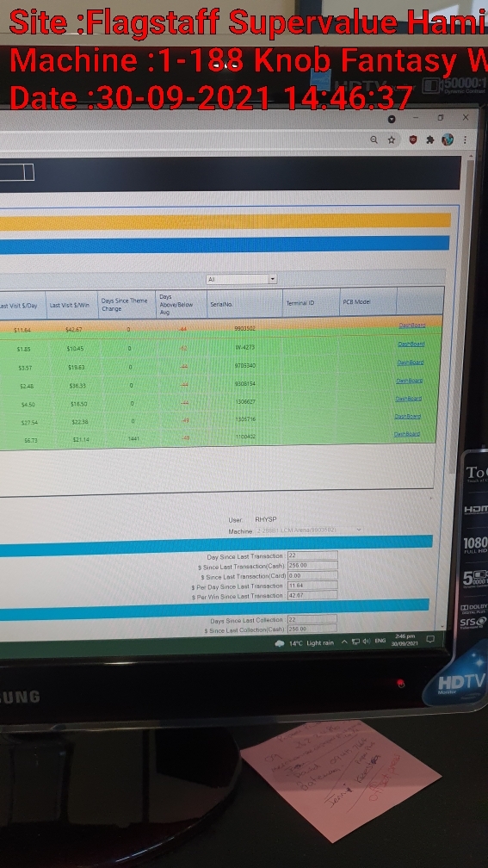Click inside Day Since Last Transaction field
This screenshot has width=488, height=868.
[312, 555]
